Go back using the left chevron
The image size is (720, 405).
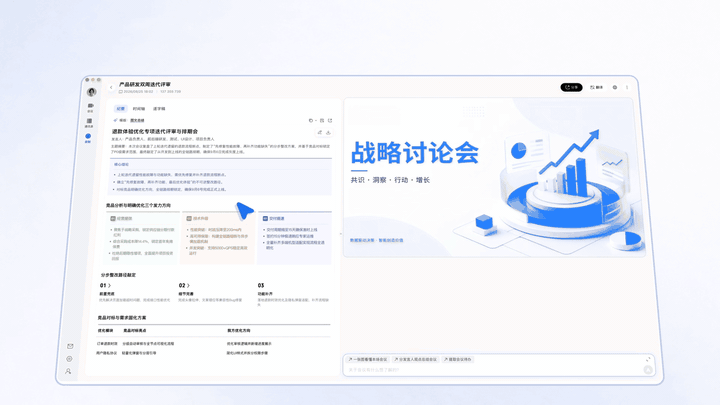(111, 87)
